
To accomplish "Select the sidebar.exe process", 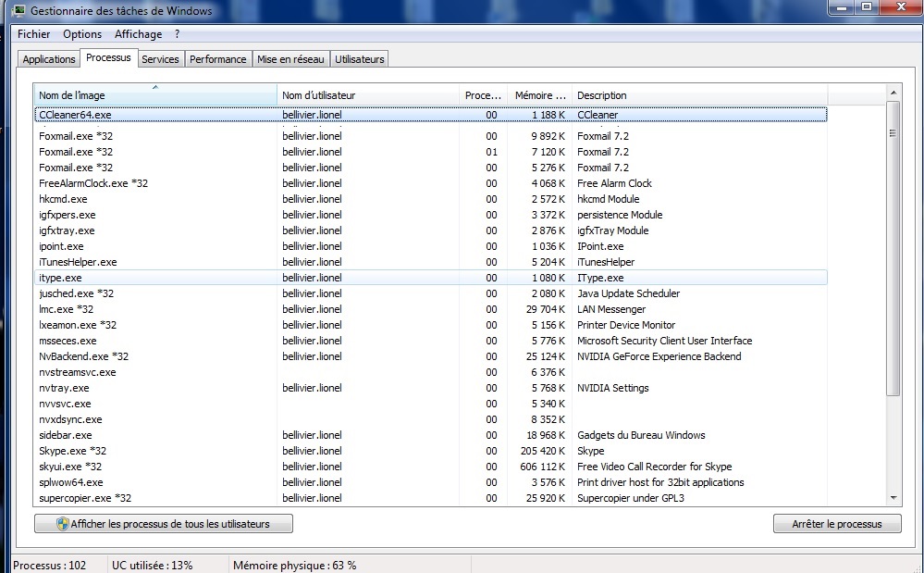I will (x=430, y=434).
